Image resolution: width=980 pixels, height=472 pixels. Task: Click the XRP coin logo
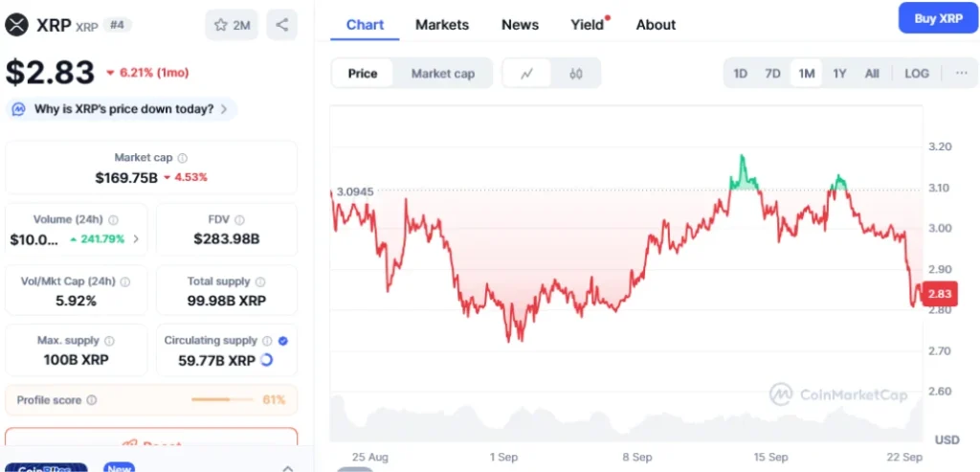click(16, 25)
